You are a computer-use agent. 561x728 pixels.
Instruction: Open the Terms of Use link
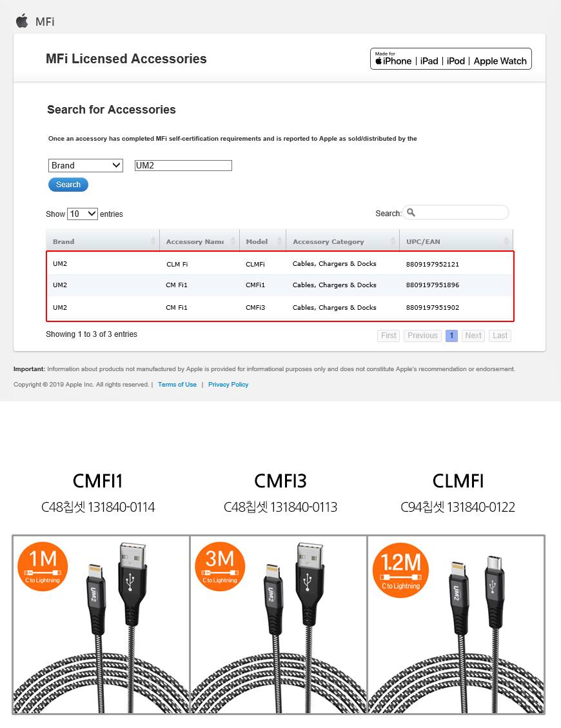[x=177, y=385]
